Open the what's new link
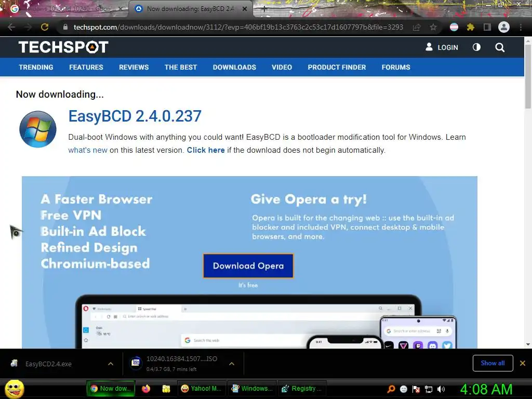Screen dimensions: 532x399 [x=88, y=150]
